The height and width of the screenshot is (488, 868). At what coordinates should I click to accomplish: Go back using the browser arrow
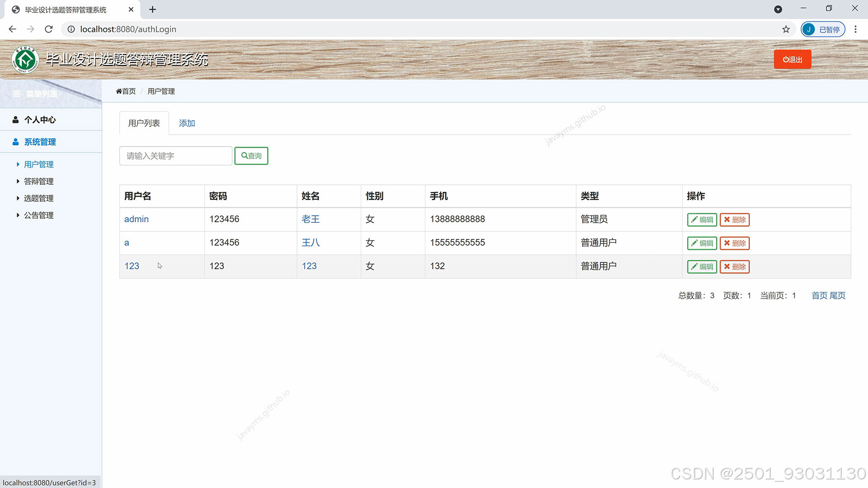[x=12, y=29]
